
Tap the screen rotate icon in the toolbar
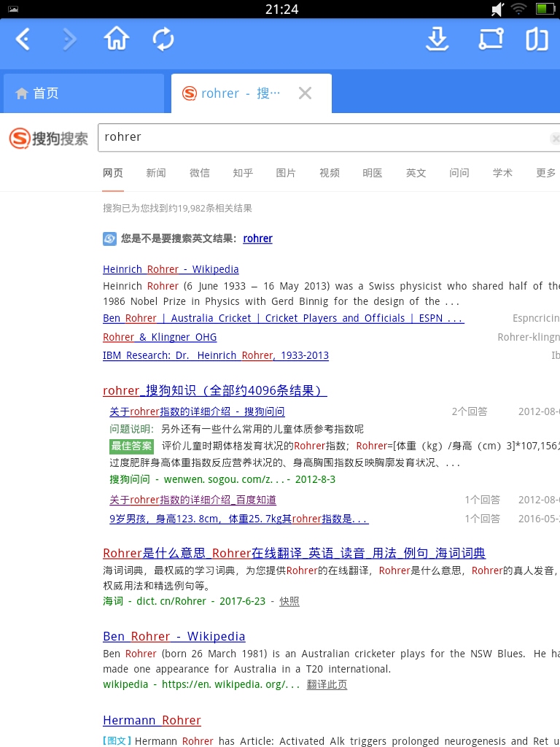(491, 39)
